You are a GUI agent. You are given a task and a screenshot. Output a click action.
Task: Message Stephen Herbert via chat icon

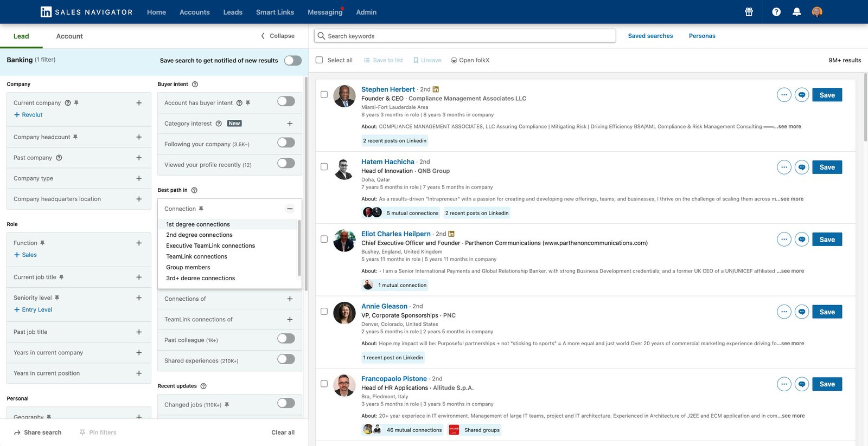click(802, 95)
